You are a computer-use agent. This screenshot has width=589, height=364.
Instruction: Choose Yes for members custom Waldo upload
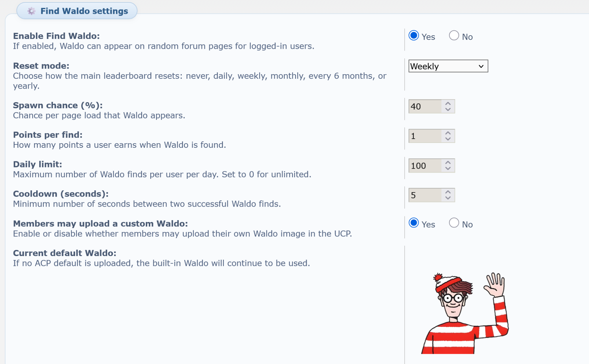tap(414, 223)
